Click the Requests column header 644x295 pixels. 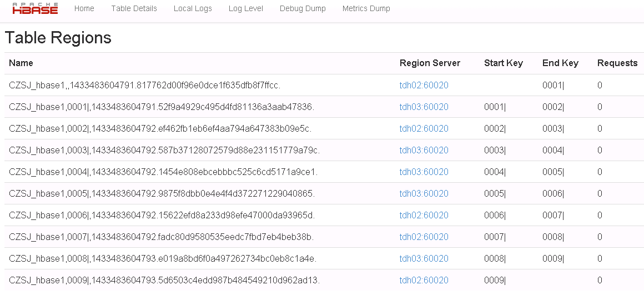[x=617, y=63]
